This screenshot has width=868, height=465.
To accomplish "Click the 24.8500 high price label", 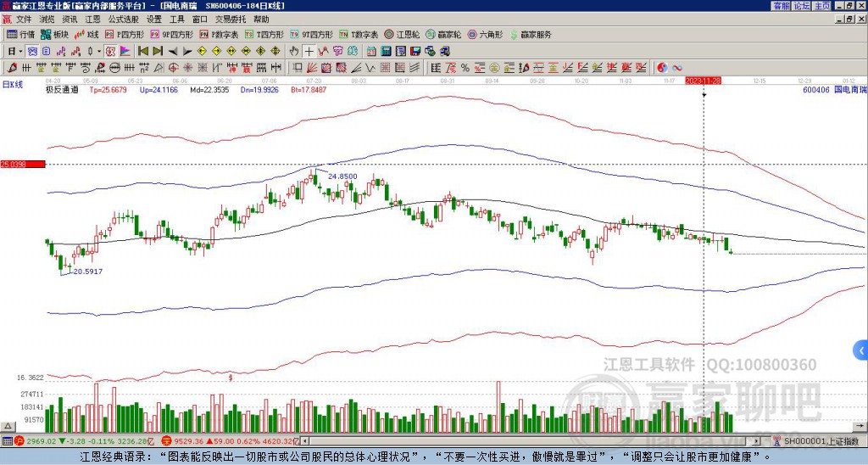I will coord(342,176).
